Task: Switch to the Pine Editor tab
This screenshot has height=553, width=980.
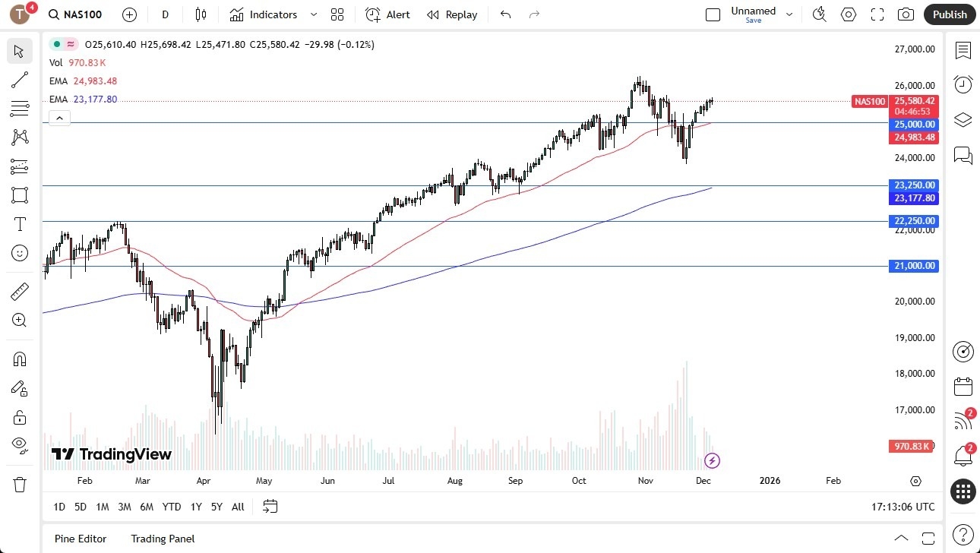Action: 80,539
